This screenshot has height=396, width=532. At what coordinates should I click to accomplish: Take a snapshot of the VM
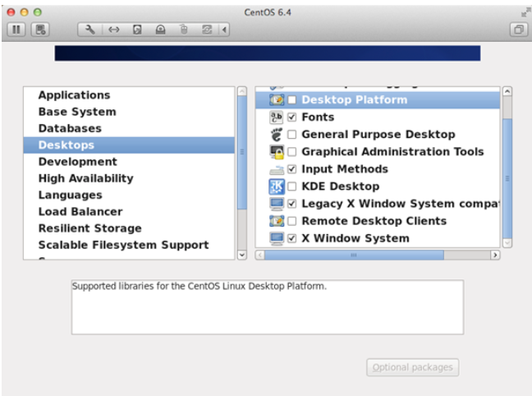pyautogui.click(x=40, y=30)
